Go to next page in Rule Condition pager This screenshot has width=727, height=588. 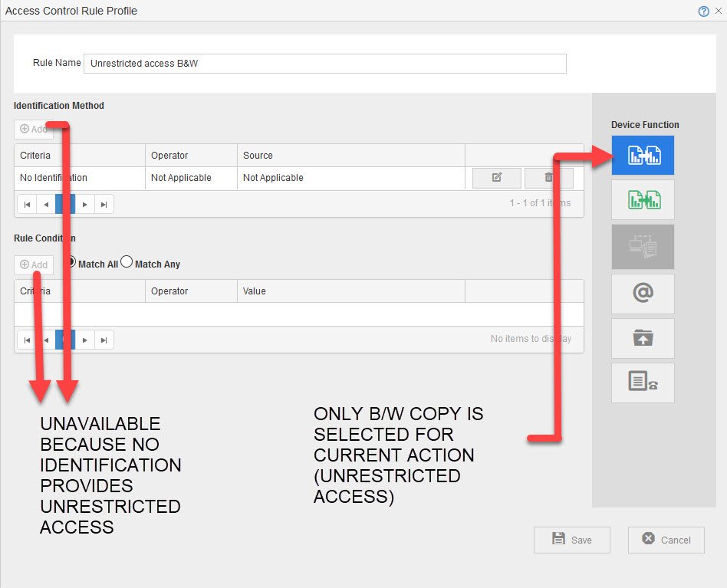pos(85,340)
